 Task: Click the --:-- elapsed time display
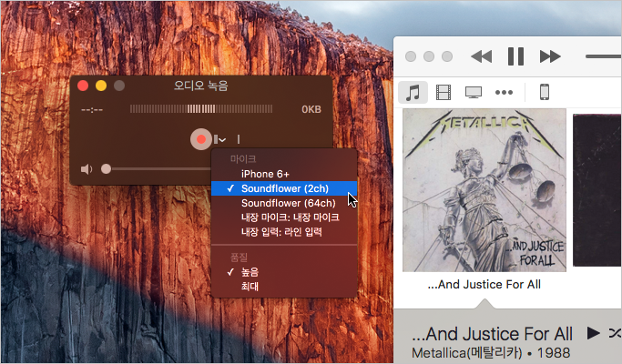pyautogui.click(x=92, y=109)
